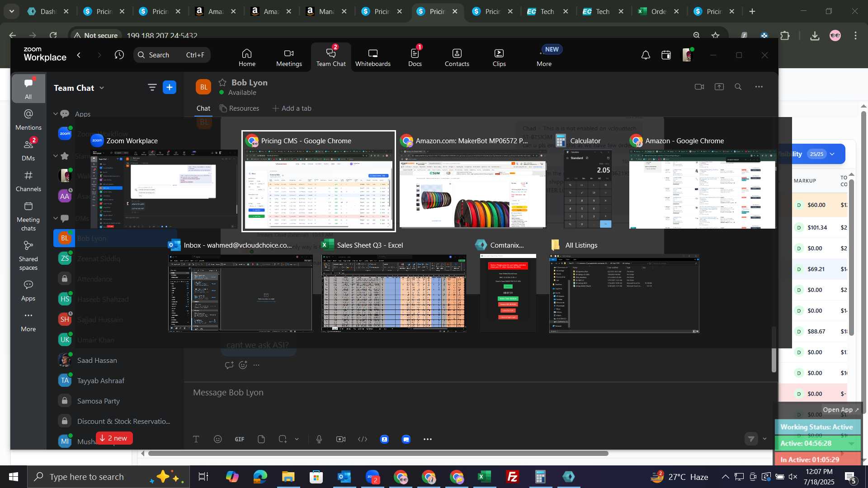
Task: Search within the Bob Lyon chat
Action: (x=738, y=87)
